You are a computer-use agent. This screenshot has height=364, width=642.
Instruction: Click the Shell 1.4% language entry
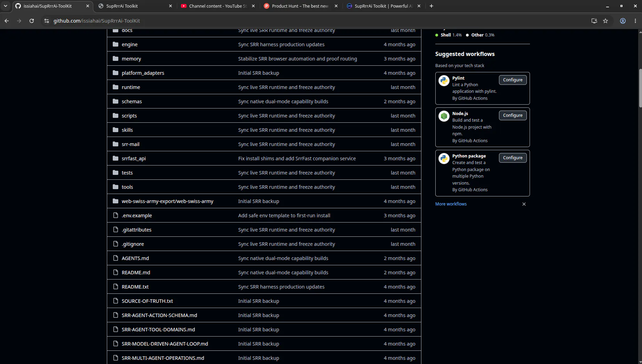pos(449,35)
